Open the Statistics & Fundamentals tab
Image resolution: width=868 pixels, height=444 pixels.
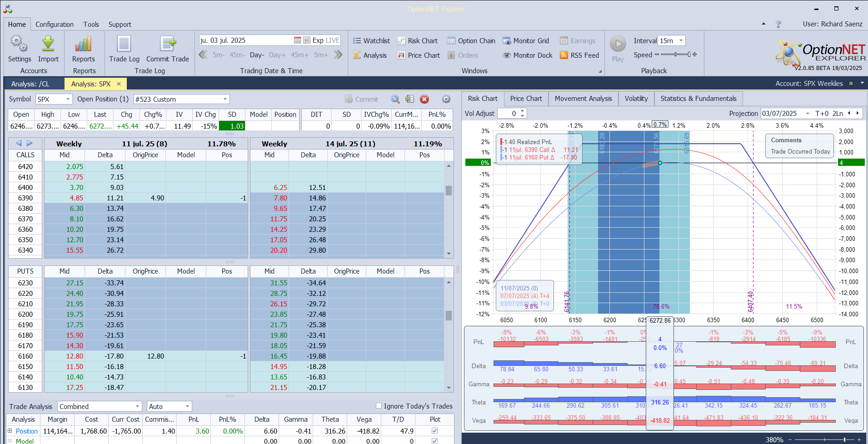tap(698, 99)
